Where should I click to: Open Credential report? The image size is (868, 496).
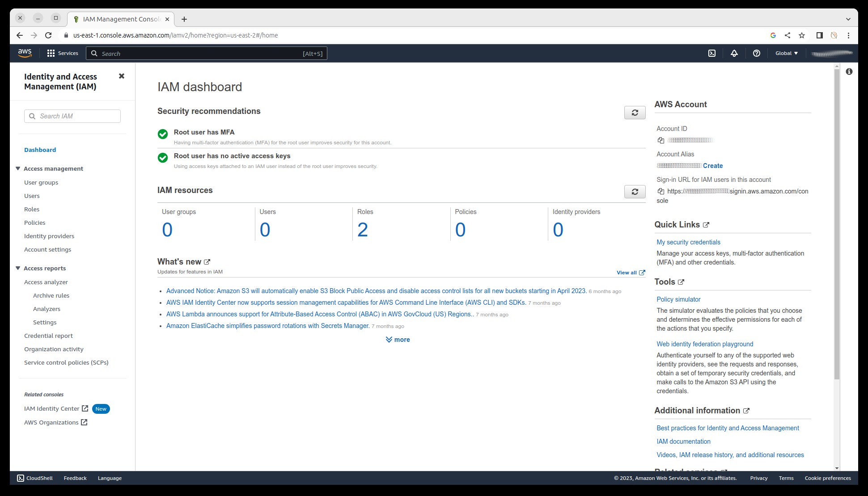48,336
